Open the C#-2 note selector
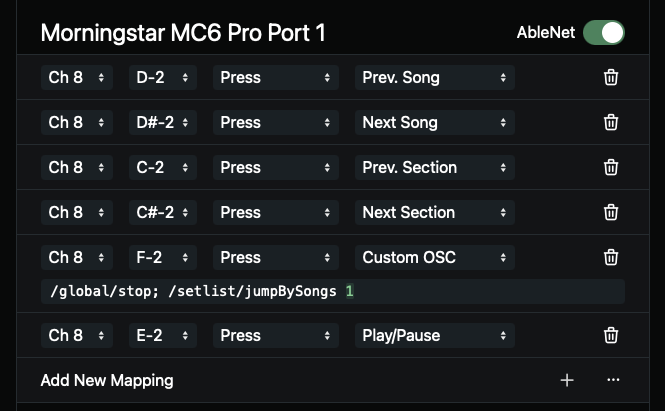Viewport: 665px width, 411px height. [x=162, y=212]
